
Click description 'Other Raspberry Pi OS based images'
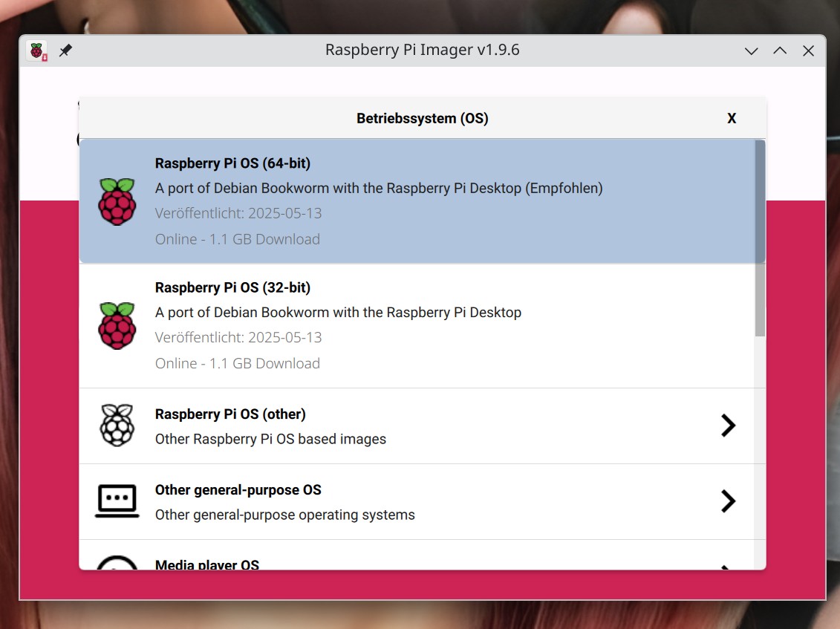[x=270, y=440]
